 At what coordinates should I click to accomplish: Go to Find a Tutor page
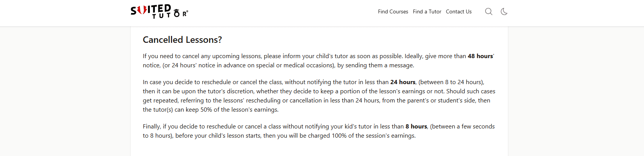pyautogui.click(x=427, y=12)
